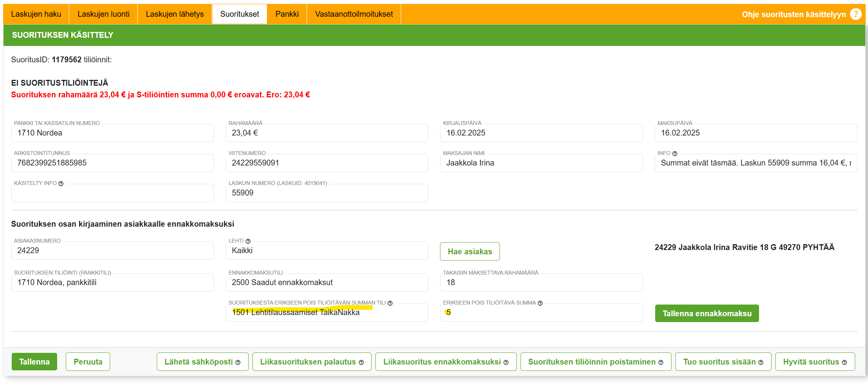Click help icon next to INFO label

coord(675,153)
